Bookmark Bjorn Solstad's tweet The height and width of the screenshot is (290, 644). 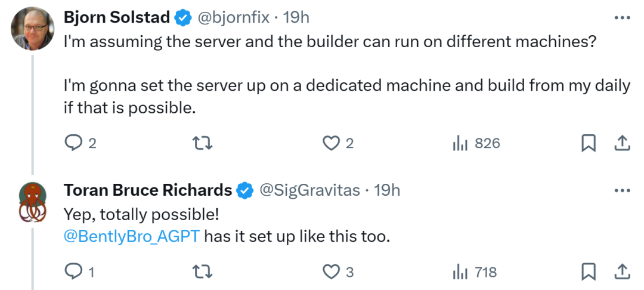(588, 143)
